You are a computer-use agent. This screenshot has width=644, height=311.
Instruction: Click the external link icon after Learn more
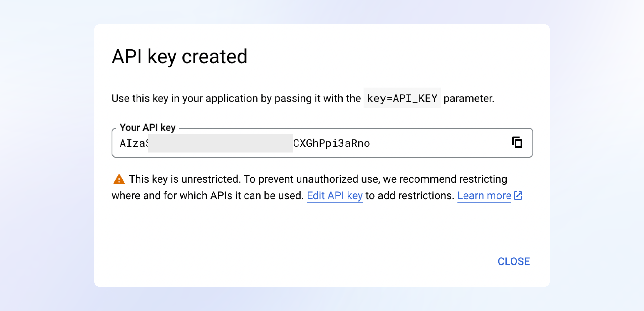pos(518,195)
